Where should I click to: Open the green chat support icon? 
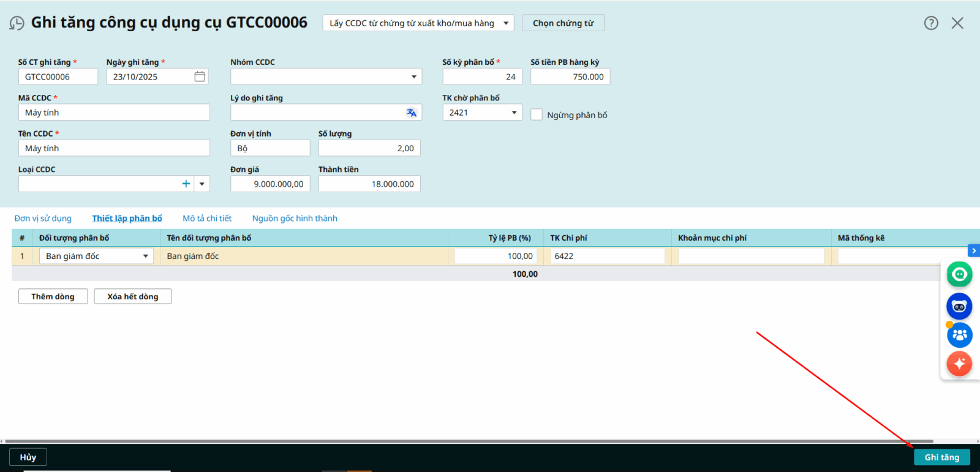tap(959, 274)
